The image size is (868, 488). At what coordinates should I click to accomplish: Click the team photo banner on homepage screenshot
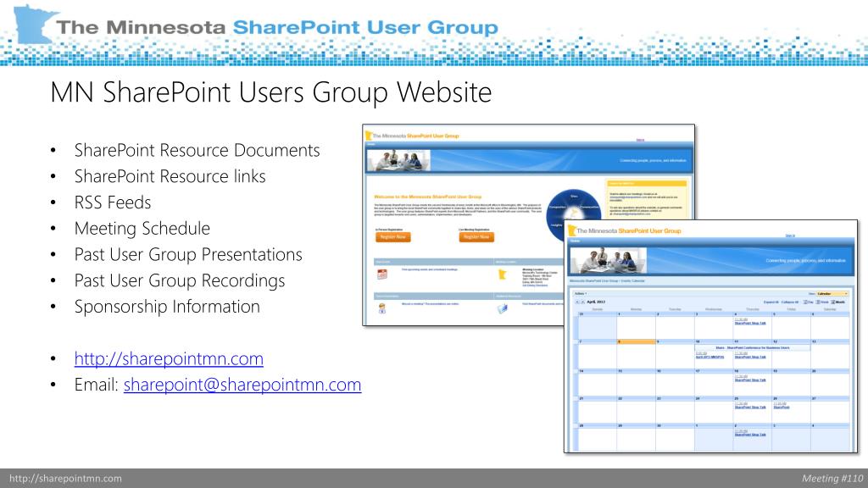pos(398,160)
